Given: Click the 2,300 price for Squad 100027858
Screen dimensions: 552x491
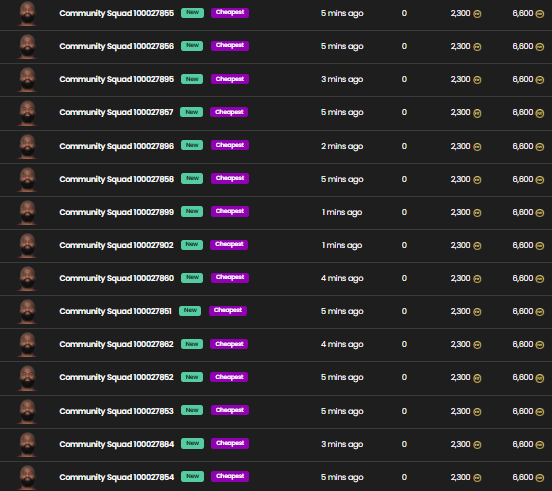Looking at the screenshot, I should [x=460, y=180].
